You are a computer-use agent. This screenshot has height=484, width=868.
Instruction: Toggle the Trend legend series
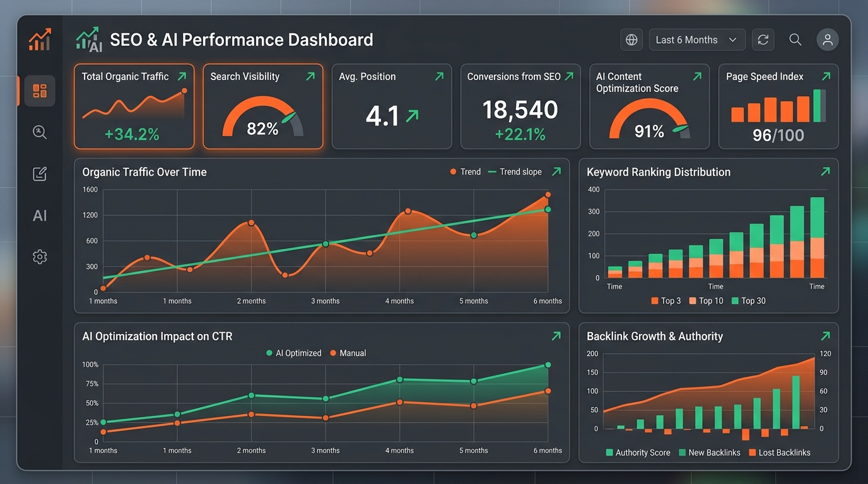click(466, 171)
